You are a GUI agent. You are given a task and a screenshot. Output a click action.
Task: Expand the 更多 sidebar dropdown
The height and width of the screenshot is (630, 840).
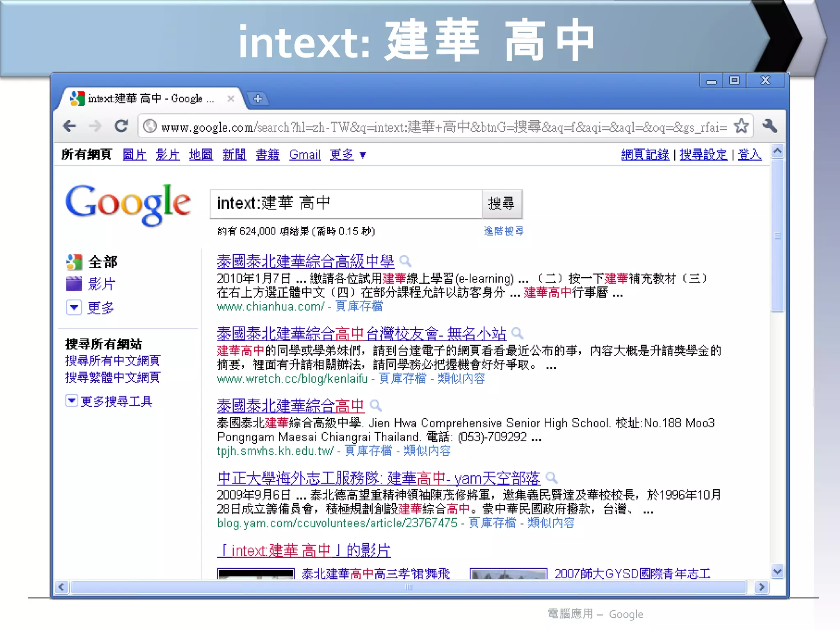pos(74,307)
